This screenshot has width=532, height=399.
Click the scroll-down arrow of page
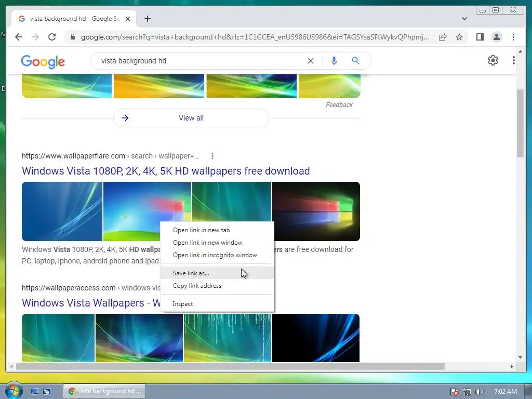pos(520,357)
